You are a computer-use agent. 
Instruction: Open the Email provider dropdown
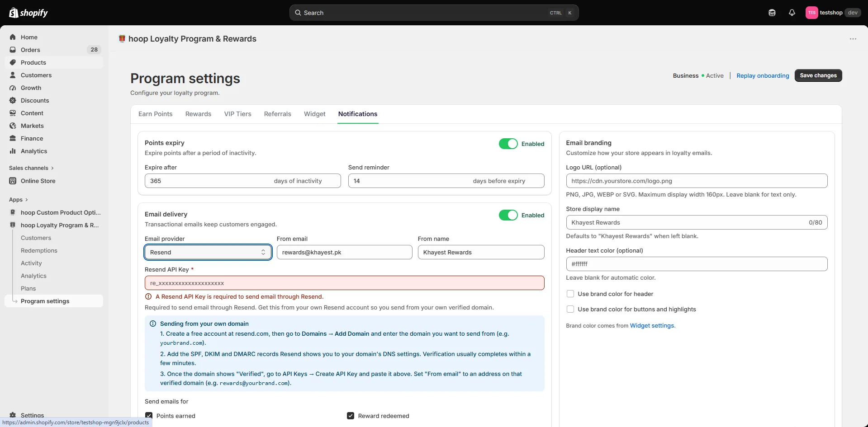[x=208, y=252]
